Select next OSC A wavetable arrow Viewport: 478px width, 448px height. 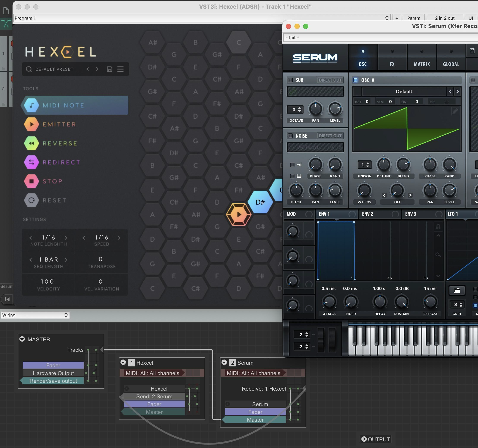457,91
